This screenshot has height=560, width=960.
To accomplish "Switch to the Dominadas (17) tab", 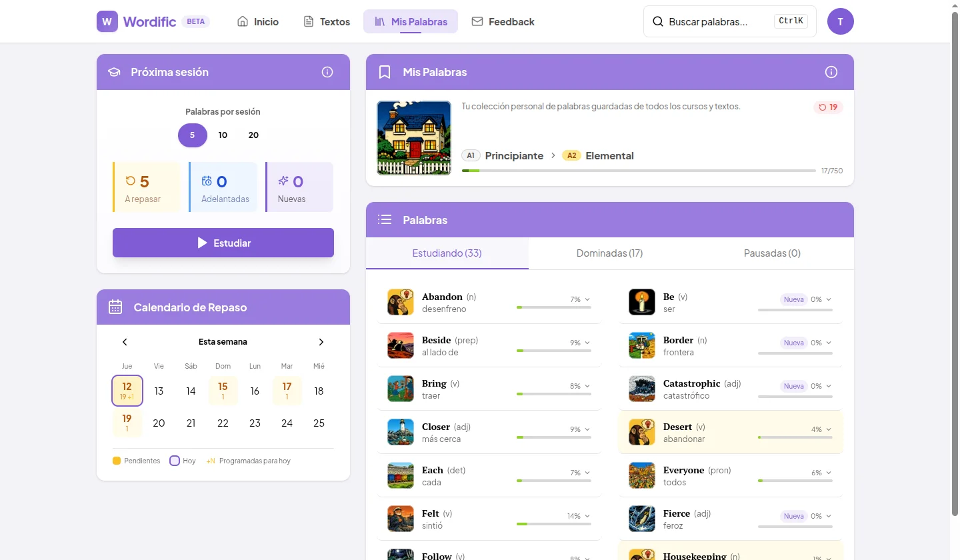I will pyautogui.click(x=609, y=253).
